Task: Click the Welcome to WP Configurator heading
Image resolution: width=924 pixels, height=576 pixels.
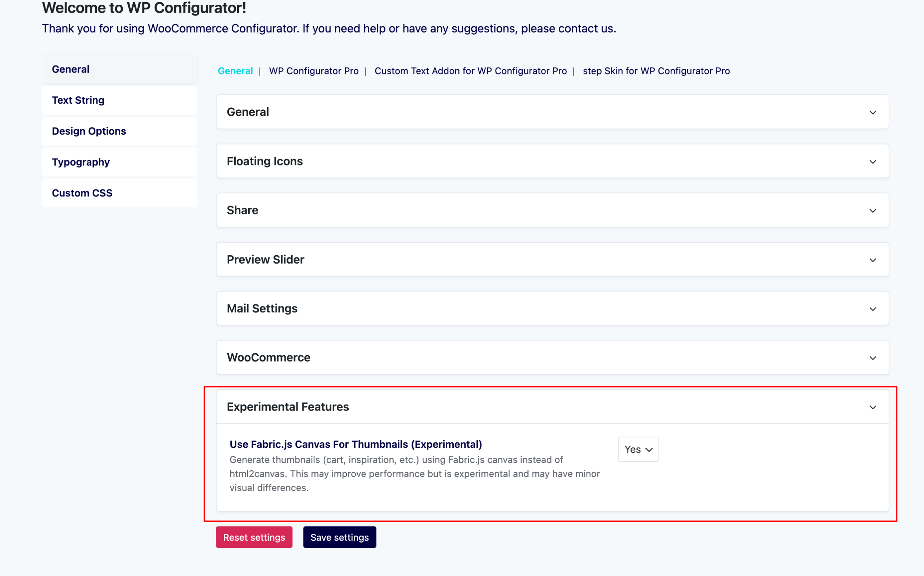Action: click(x=144, y=8)
